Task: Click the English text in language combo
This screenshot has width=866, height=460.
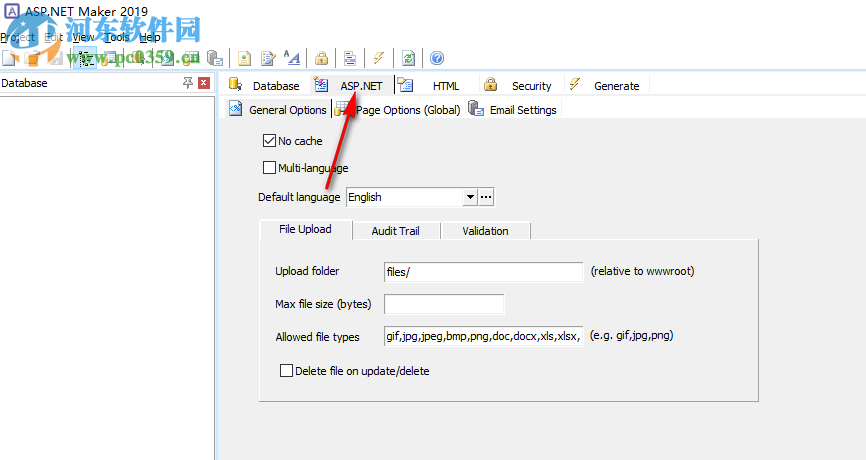Action: click(x=365, y=197)
